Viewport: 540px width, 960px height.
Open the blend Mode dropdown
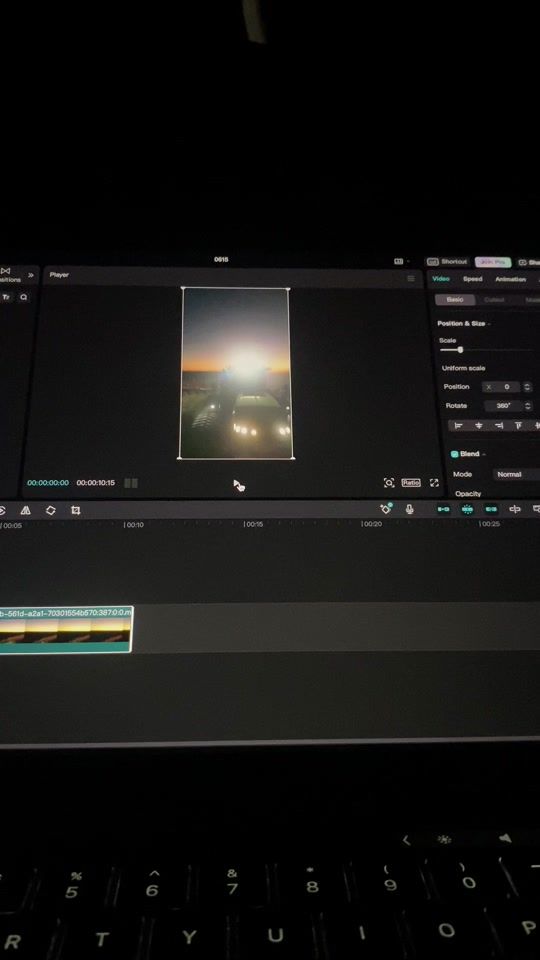pos(516,474)
